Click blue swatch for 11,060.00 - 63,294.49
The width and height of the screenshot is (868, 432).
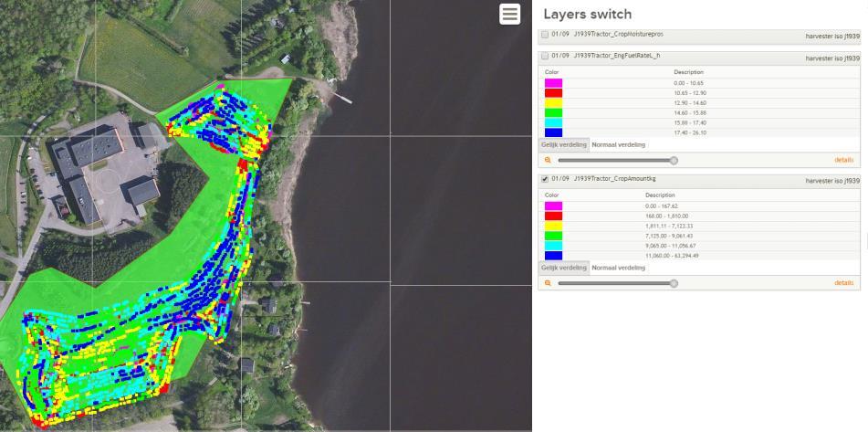(x=554, y=256)
